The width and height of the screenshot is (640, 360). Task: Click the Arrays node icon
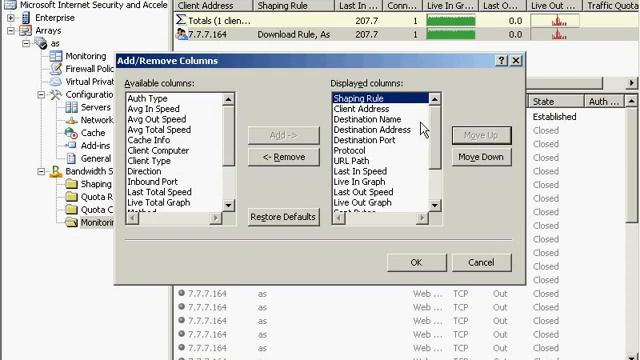pos(26,31)
